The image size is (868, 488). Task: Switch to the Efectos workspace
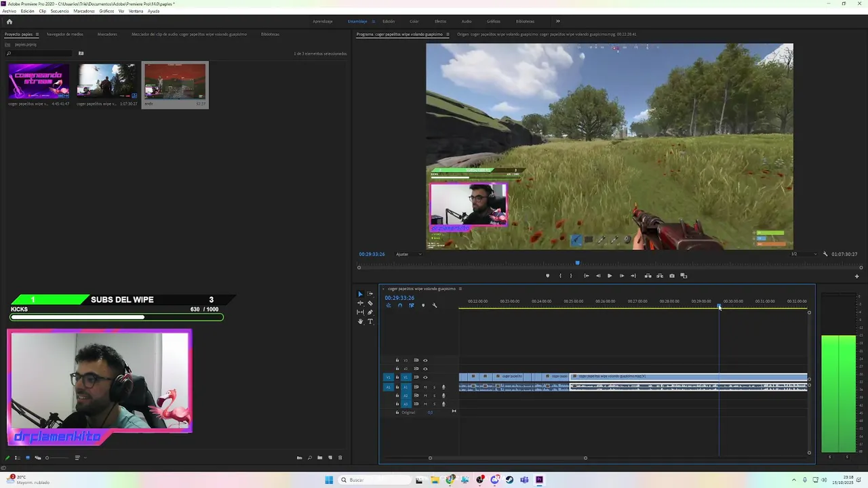[440, 21]
